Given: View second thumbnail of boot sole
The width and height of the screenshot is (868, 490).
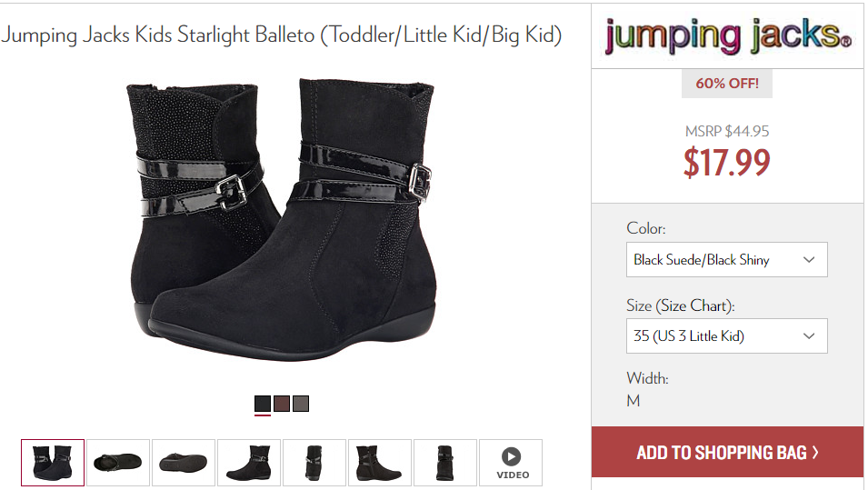Looking at the screenshot, I should pos(118,463).
